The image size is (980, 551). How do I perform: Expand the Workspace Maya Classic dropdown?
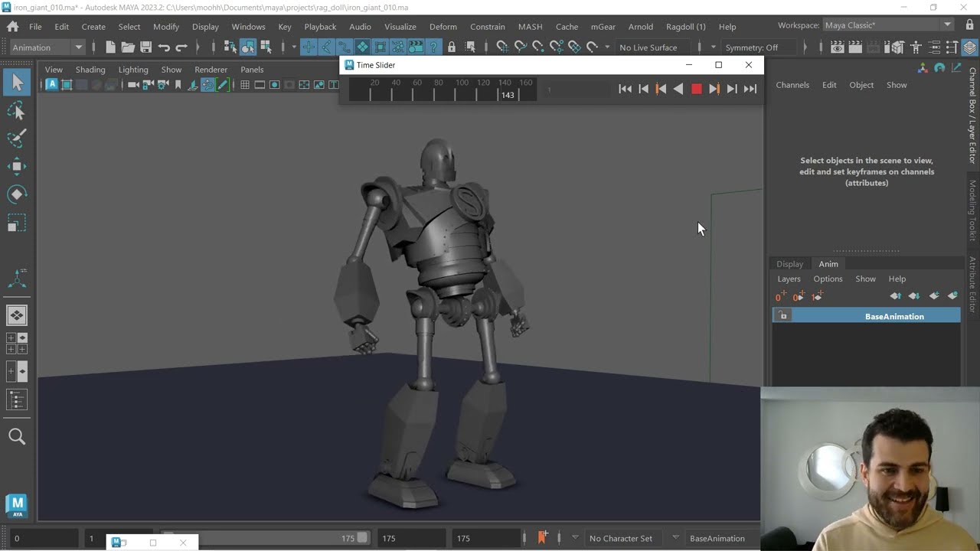point(889,25)
